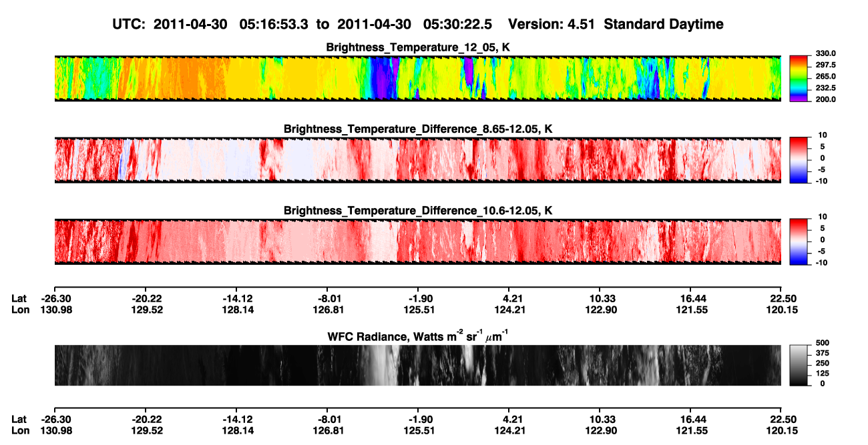
Task: Click the '375' WFC colorbar tick label
Action: click(x=823, y=353)
